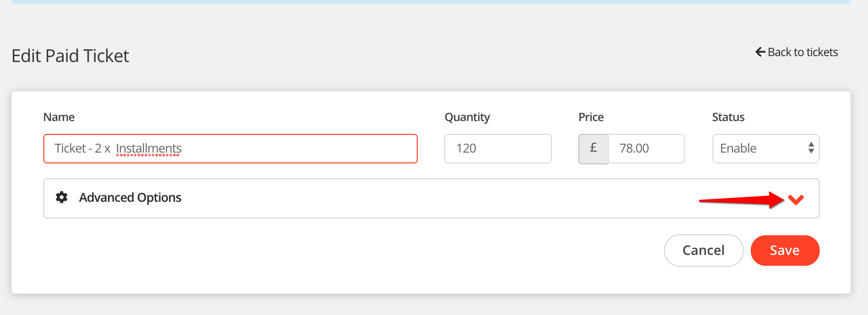This screenshot has width=868, height=315.
Task: Click the Quantity field label
Action: pyautogui.click(x=467, y=117)
